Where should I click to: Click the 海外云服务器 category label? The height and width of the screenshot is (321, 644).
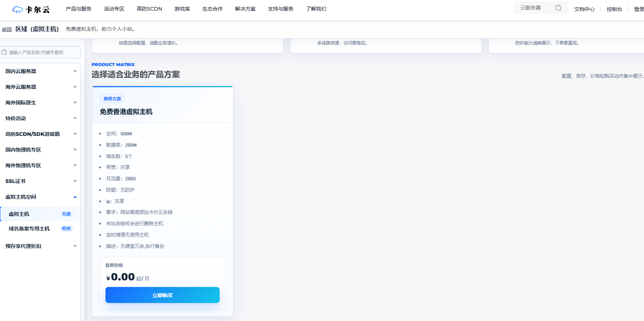(21, 87)
